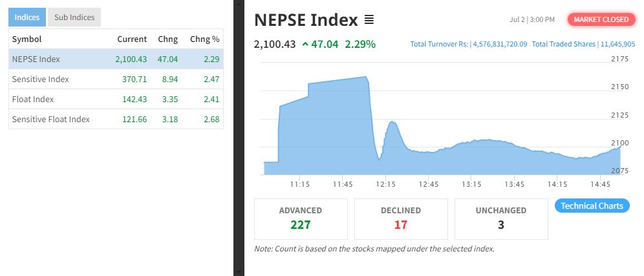Image resolution: width=644 pixels, height=276 pixels.
Task: Click the DECLINED 17 card
Action: 401,219
